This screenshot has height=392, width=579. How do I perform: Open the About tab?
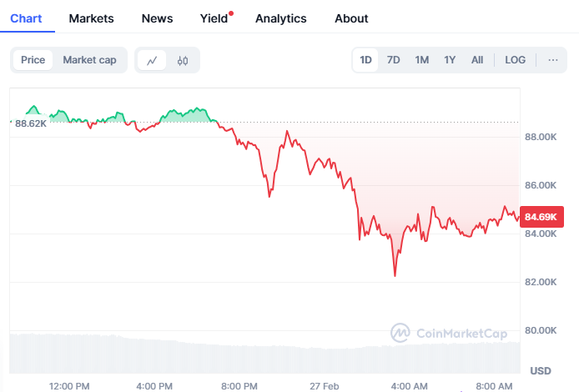tap(351, 18)
